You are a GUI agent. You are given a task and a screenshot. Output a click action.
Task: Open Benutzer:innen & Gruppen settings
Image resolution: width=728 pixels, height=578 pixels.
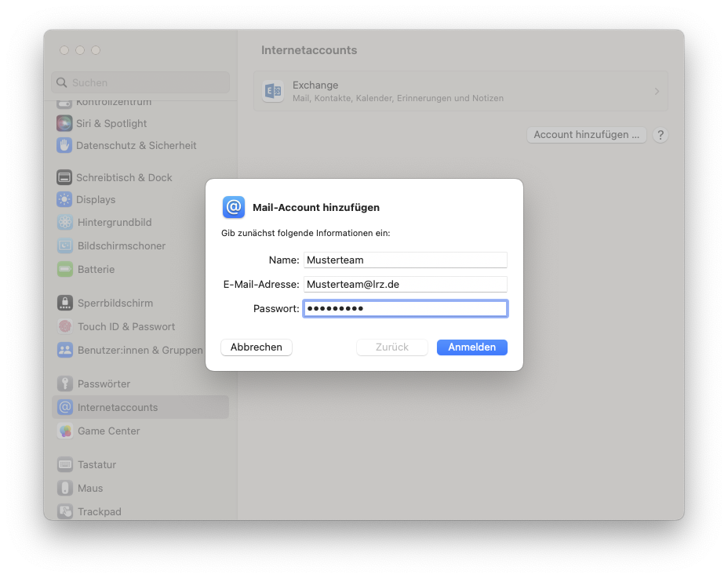pyautogui.click(x=64, y=350)
